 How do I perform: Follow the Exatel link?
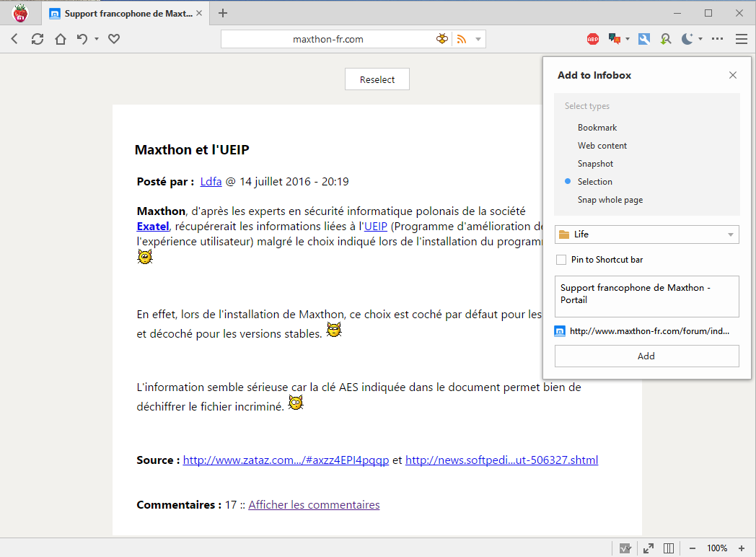tap(153, 226)
